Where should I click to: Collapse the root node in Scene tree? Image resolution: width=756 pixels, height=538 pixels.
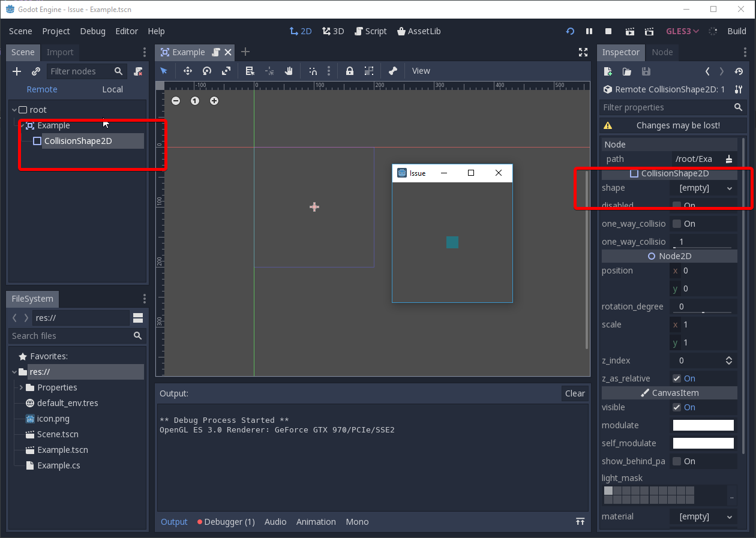[13, 109]
